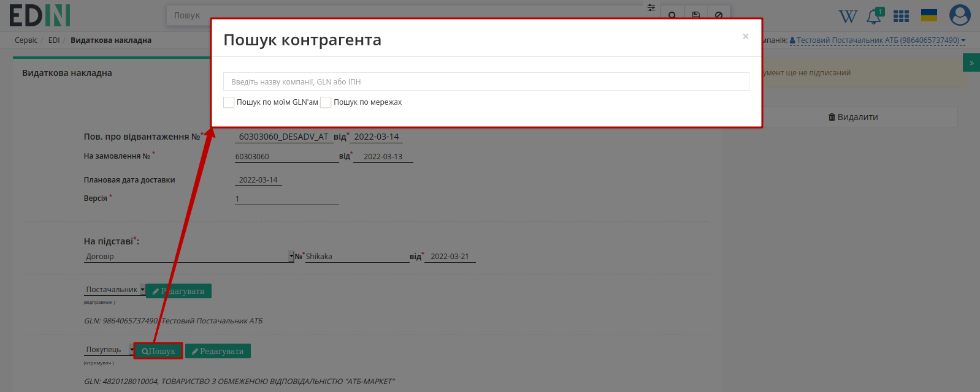Viewport: 980px width, 392px height.
Task: Focus the company name, GLN or ІПН field
Action: [x=486, y=81]
